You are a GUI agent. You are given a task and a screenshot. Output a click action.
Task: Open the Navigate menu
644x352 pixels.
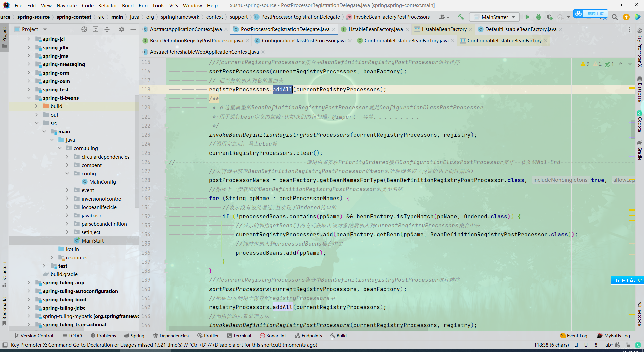[x=67, y=5]
